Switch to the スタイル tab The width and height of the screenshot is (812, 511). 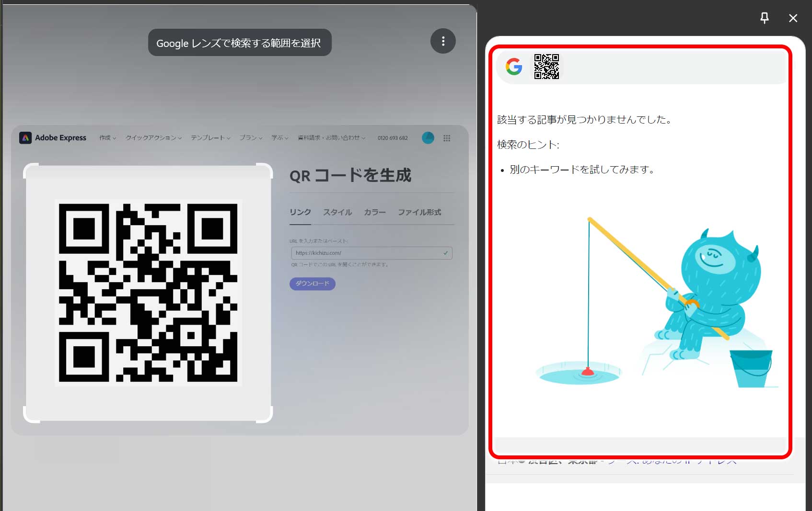pyautogui.click(x=337, y=212)
